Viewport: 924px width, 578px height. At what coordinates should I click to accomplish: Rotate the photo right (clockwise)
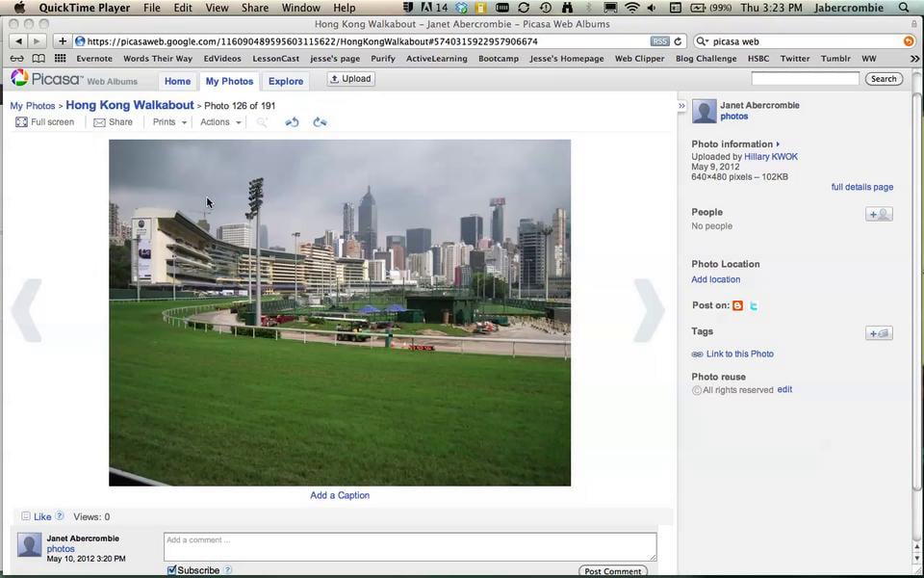(x=320, y=122)
